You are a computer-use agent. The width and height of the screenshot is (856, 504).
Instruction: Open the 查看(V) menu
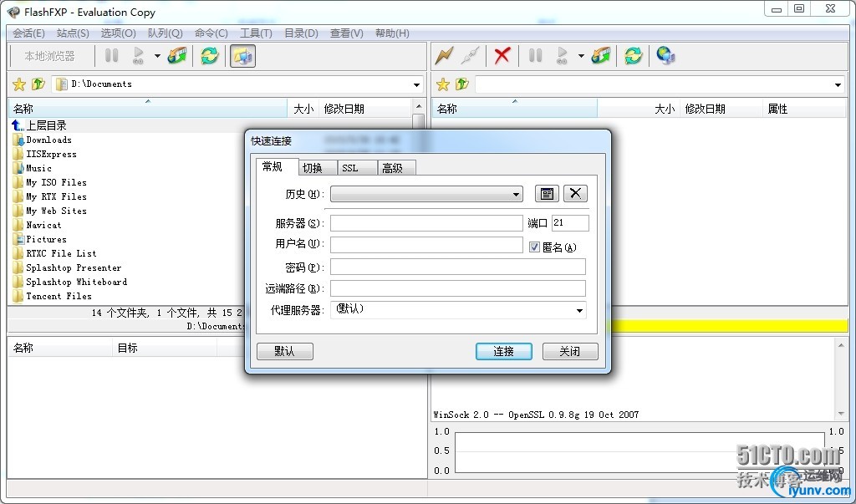[347, 33]
